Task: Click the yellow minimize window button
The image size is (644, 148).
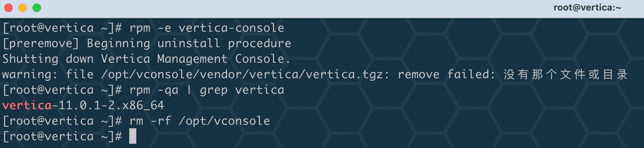Action: 23,8
